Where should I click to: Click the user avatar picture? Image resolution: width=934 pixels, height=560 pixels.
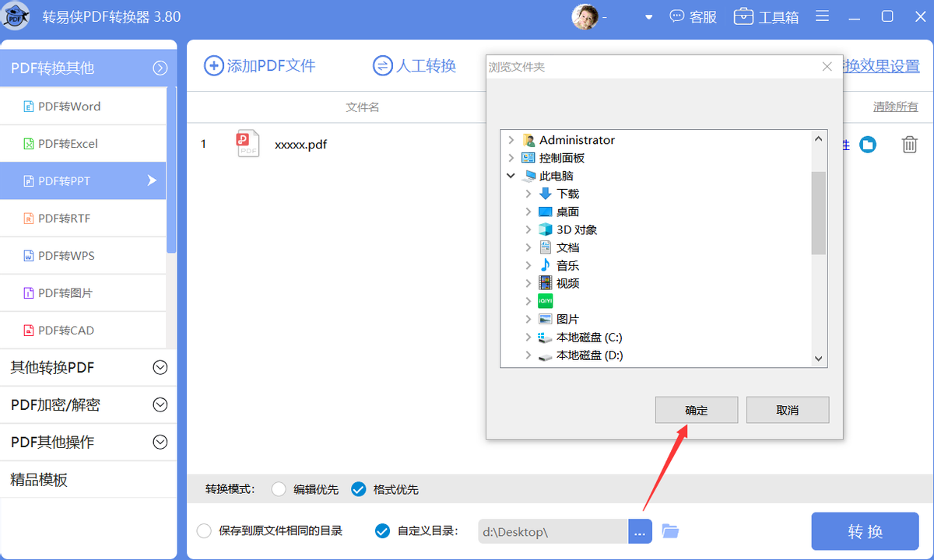(585, 16)
